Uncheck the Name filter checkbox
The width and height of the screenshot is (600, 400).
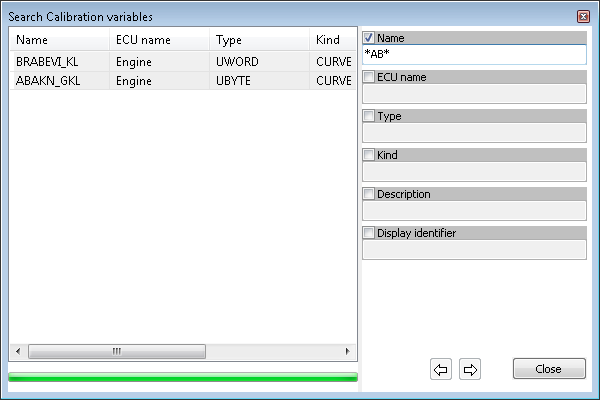pyautogui.click(x=368, y=38)
